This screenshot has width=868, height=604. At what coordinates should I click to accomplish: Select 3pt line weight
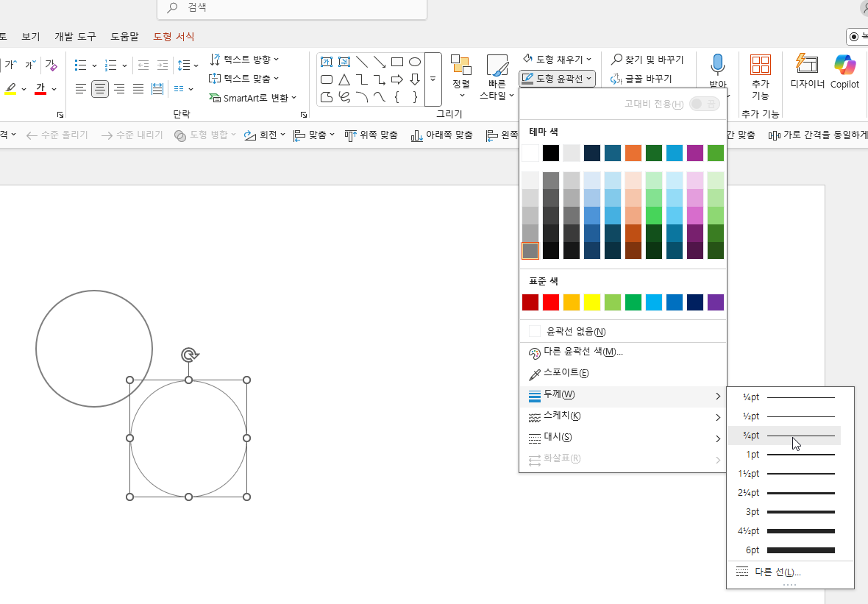pos(784,512)
